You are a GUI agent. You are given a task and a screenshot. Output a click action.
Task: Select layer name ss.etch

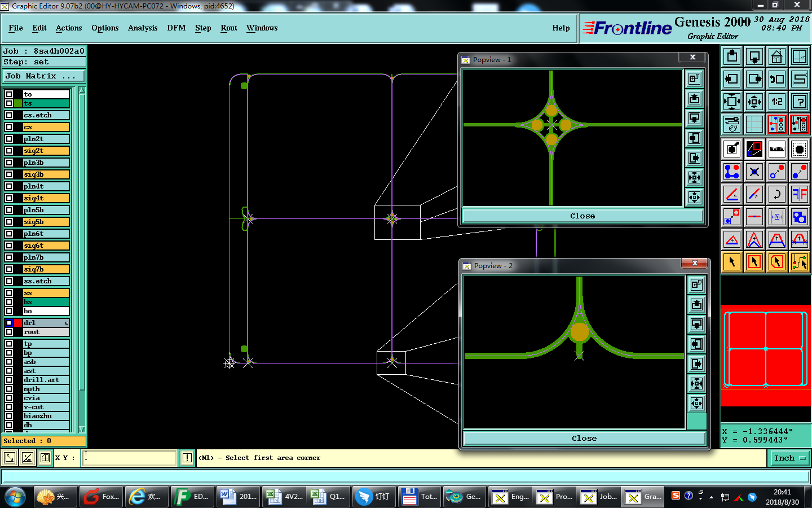point(46,281)
